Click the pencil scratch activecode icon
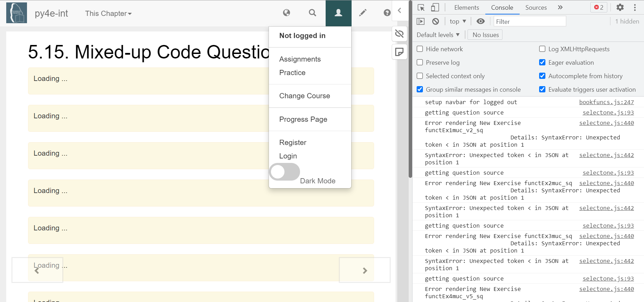 coord(363,13)
